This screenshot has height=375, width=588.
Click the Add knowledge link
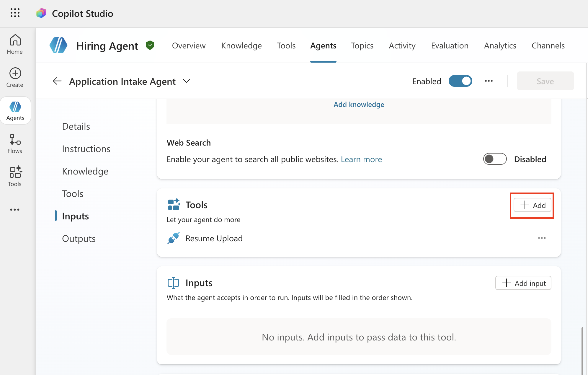359,105
